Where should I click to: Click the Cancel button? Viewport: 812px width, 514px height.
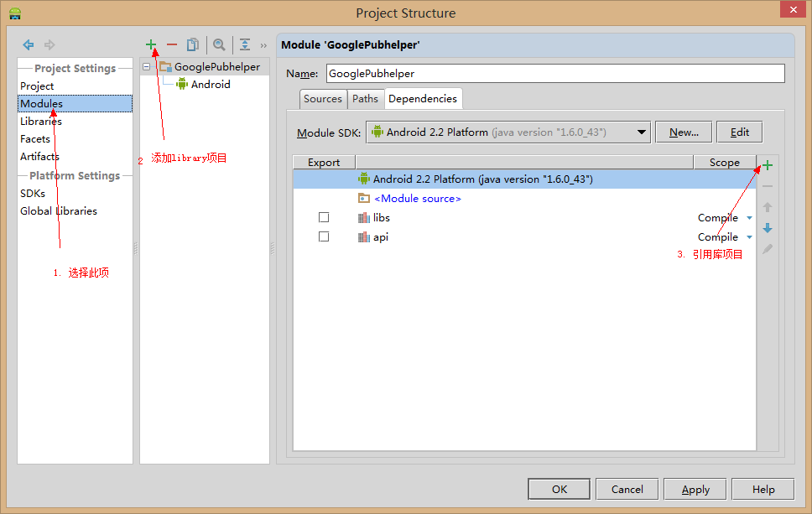(627, 489)
